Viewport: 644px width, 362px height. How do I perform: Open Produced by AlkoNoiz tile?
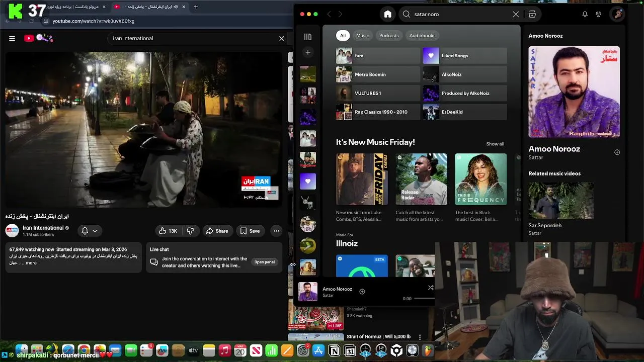pos(465,93)
